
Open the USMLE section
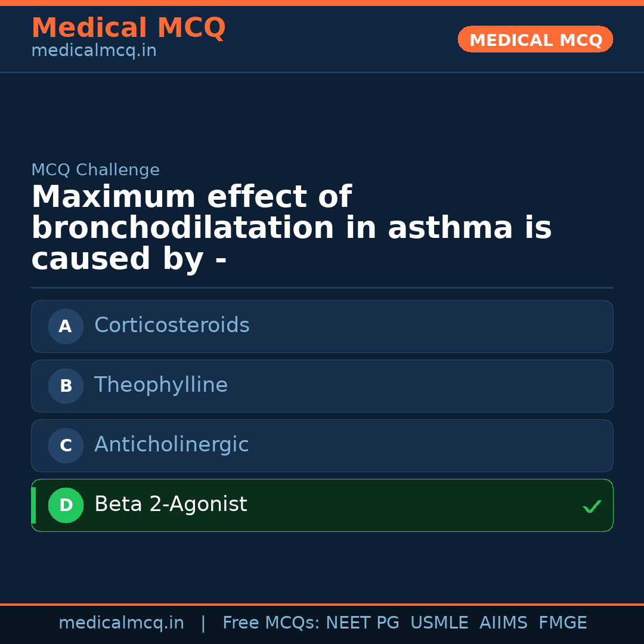click(439, 622)
